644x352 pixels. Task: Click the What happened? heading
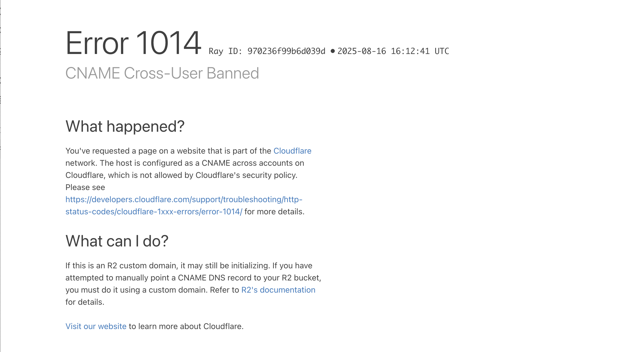point(125,126)
